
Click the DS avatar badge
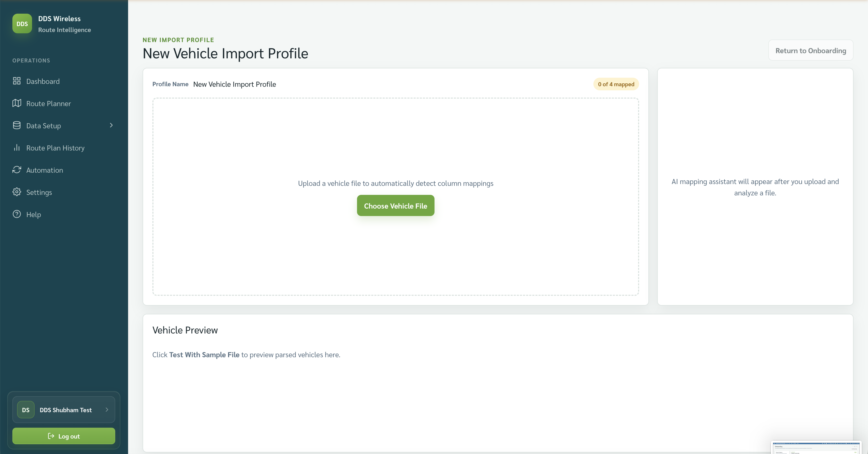coord(26,410)
